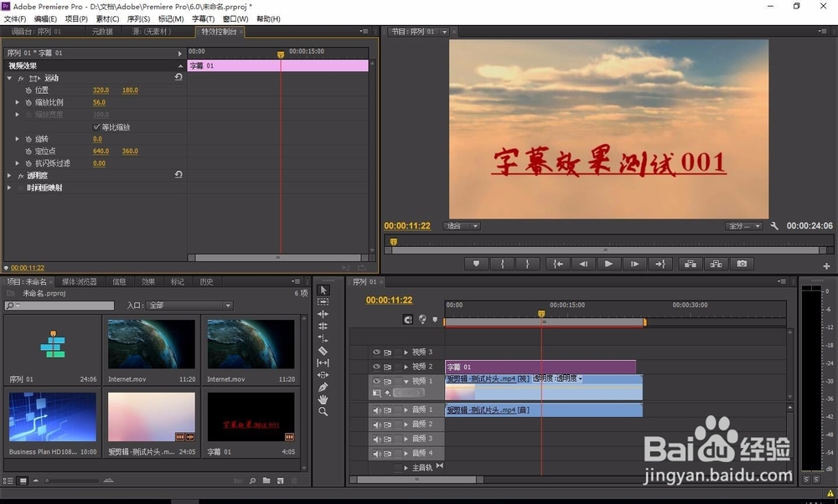Image resolution: width=838 pixels, height=504 pixels.
Task: Select the Slip tool
Action: (323, 363)
